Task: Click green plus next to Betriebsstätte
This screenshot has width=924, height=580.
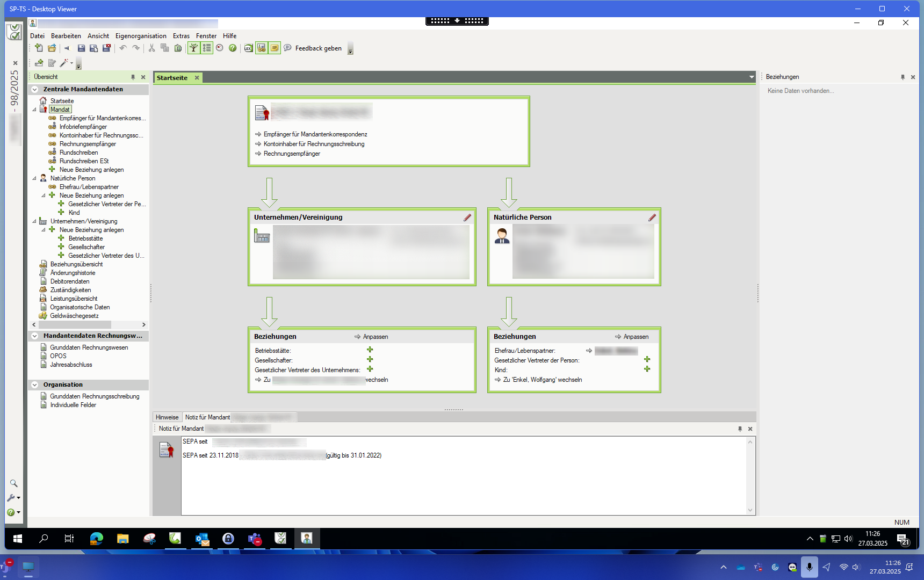Action: [370, 350]
